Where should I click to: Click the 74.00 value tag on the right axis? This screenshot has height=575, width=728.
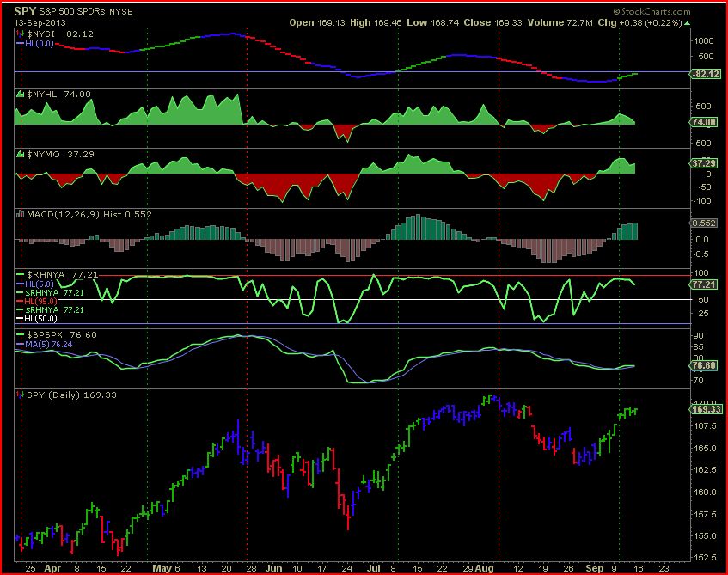pyautogui.click(x=704, y=122)
